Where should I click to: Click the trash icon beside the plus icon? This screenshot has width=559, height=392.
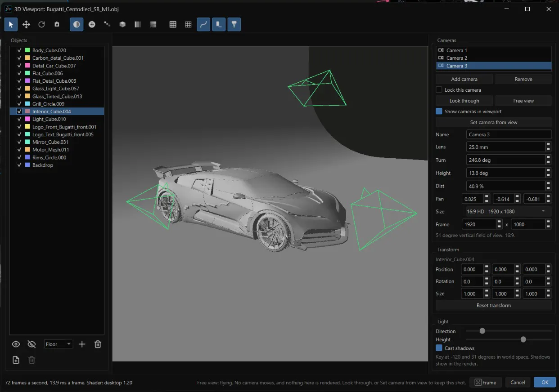click(x=98, y=344)
